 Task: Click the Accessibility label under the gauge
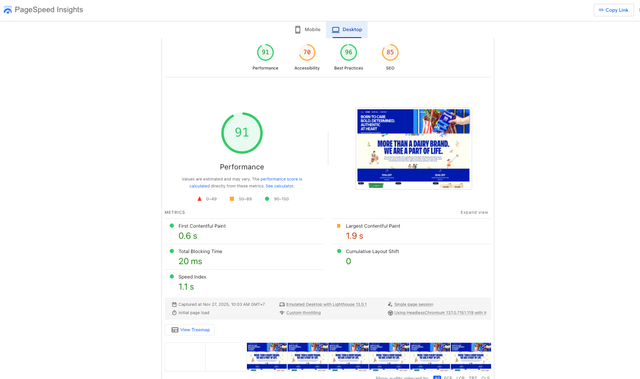click(x=307, y=68)
